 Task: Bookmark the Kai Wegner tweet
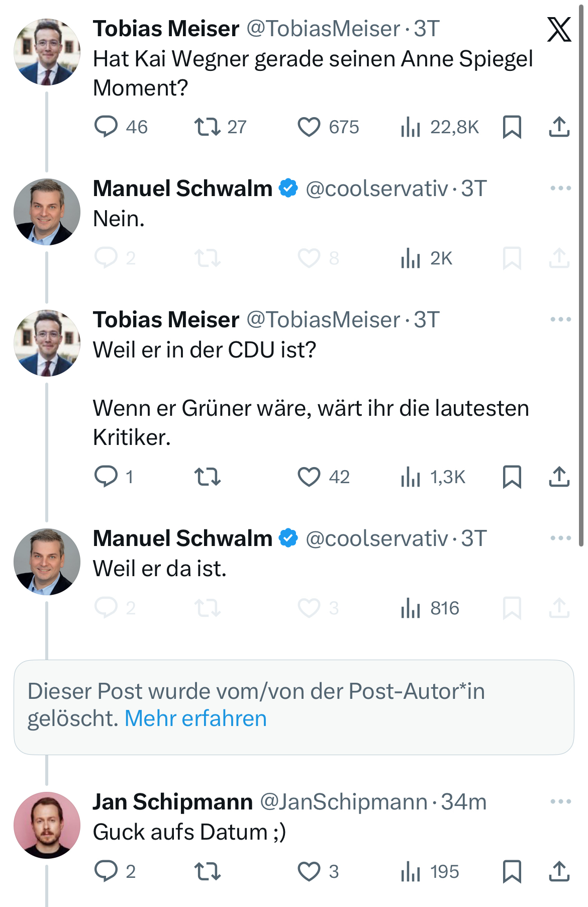512,127
